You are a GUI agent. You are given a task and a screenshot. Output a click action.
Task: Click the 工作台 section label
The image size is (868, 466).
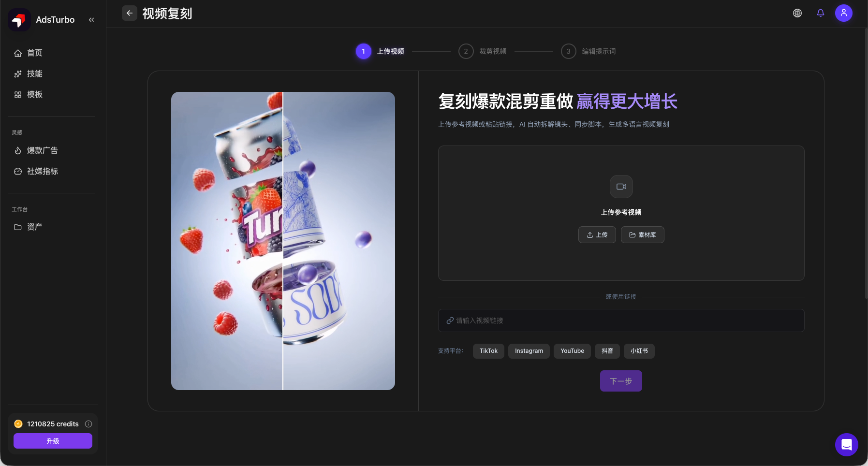20,209
